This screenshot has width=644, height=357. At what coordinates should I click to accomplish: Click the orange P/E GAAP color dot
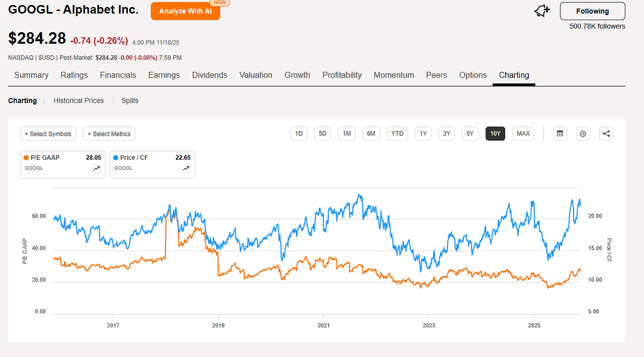coord(26,158)
